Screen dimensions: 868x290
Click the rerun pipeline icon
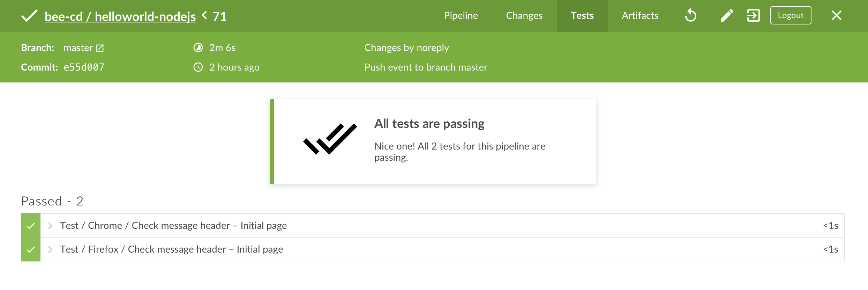(x=690, y=15)
